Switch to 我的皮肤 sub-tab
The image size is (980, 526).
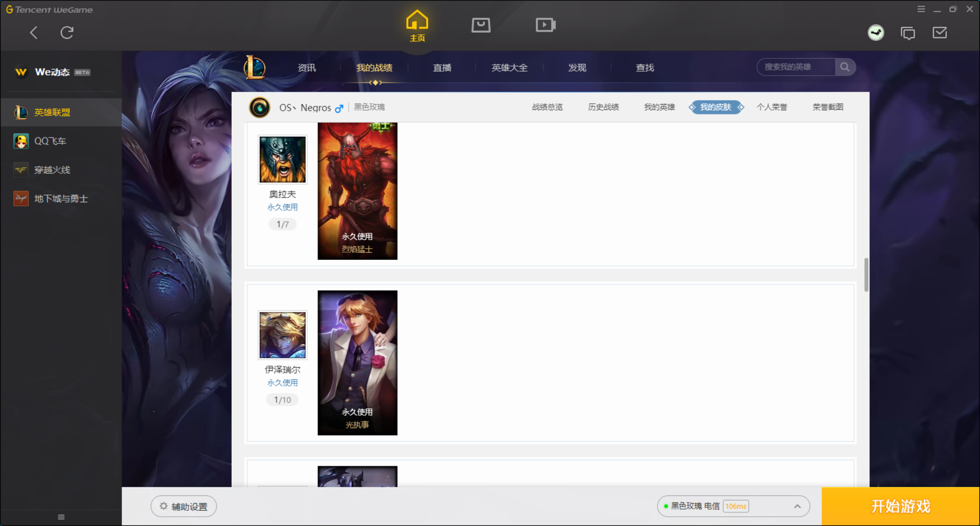(x=716, y=107)
